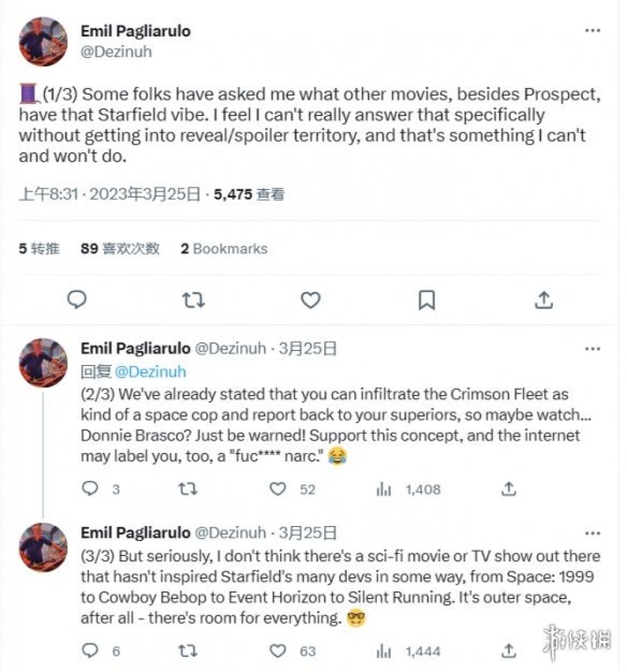View the 2 Bookmarks count

coord(224,249)
